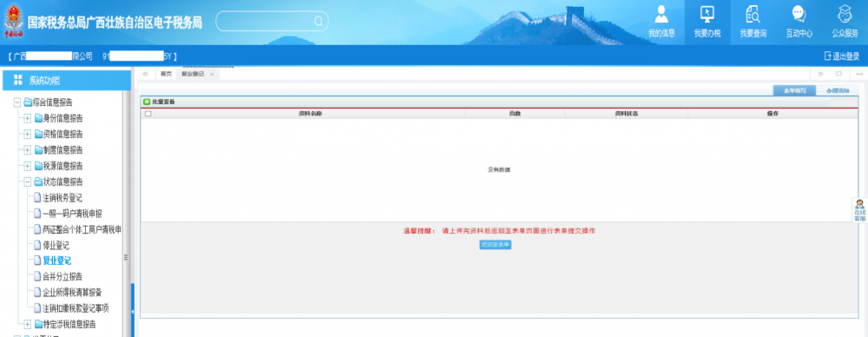Collapse the 综合信息报告 tree node
This screenshot has width=868, height=337.
click(17, 102)
